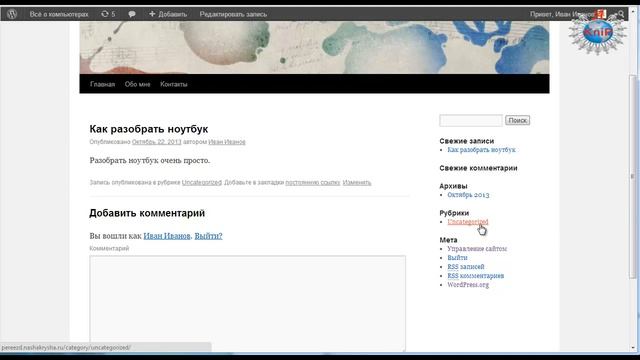Open the updates icon showing 5
This screenshot has height=360, width=640.
click(108, 14)
